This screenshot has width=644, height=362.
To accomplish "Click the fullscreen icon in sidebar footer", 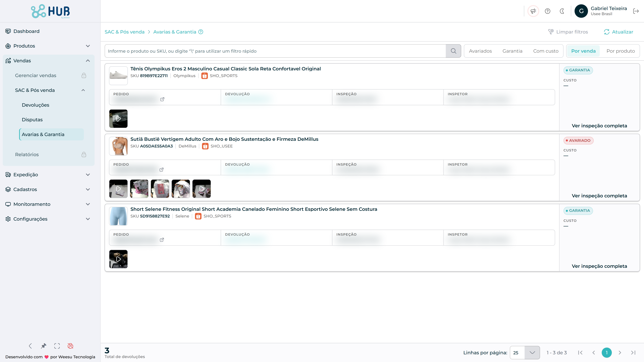I will click(57, 346).
